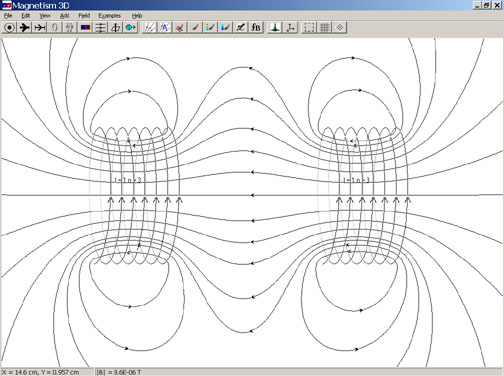The image size is (504, 376).
Task: Click the blue letter A icon
Action: [164, 27]
